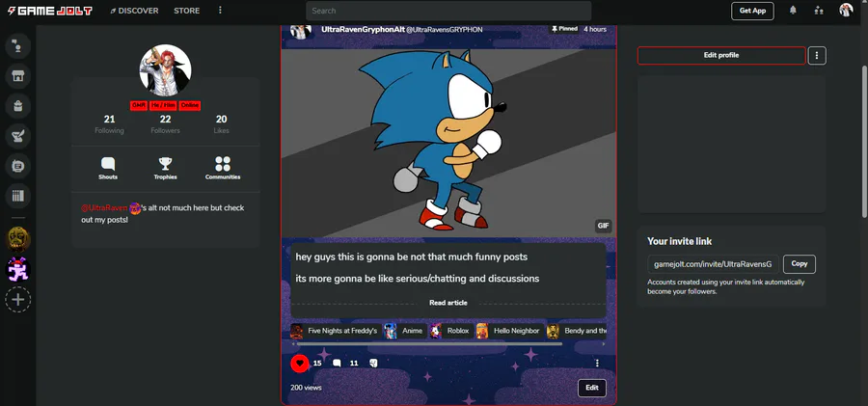Open the Anime community tag

pyautogui.click(x=405, y=331)
